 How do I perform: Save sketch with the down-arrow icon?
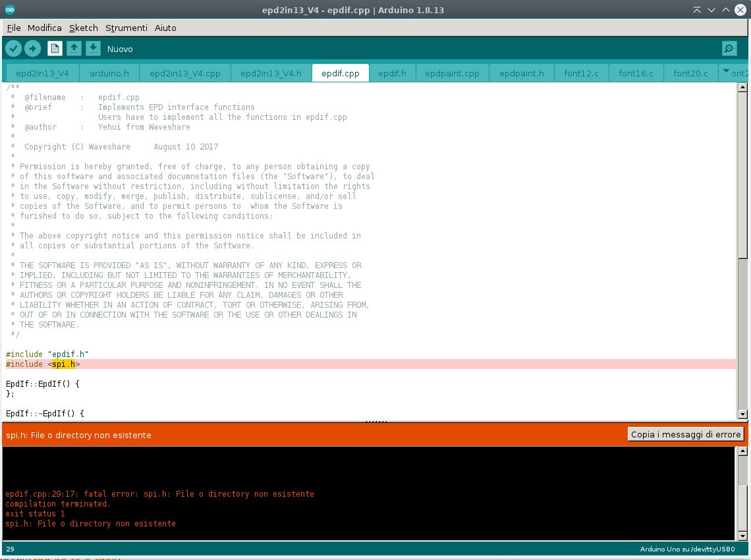93,48
